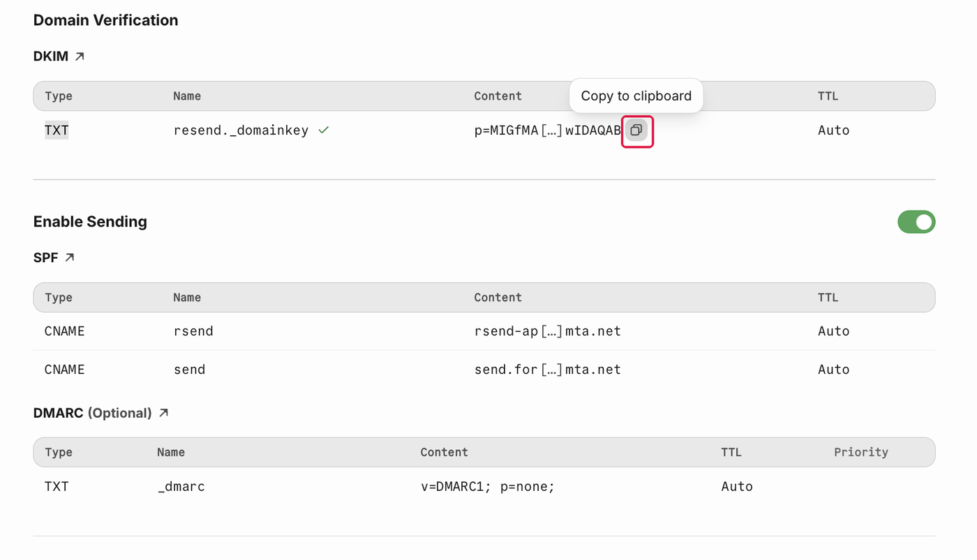This screenshot has height=560, width=977.
Task: Toggle the Enable Sending switch
Action: click(916, 222)
